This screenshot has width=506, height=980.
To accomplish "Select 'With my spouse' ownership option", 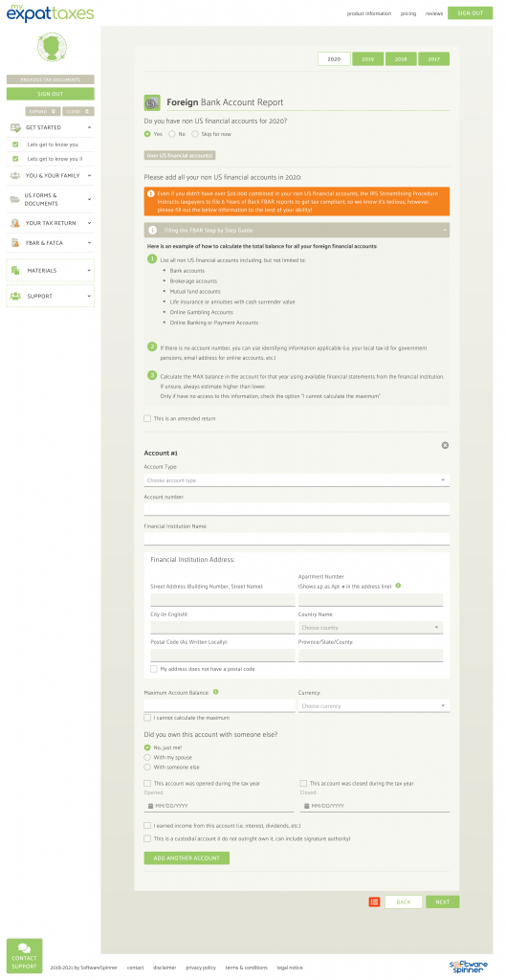I will tap(147, 757).
